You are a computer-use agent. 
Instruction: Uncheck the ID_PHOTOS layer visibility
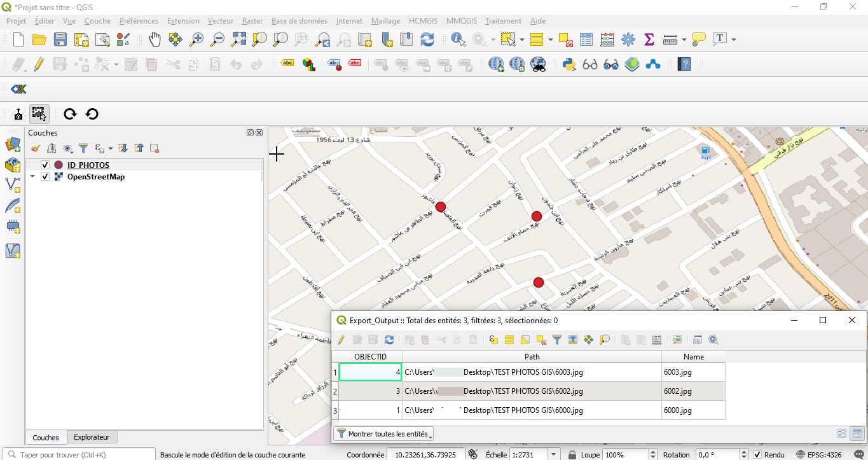[x=45, y=165]
